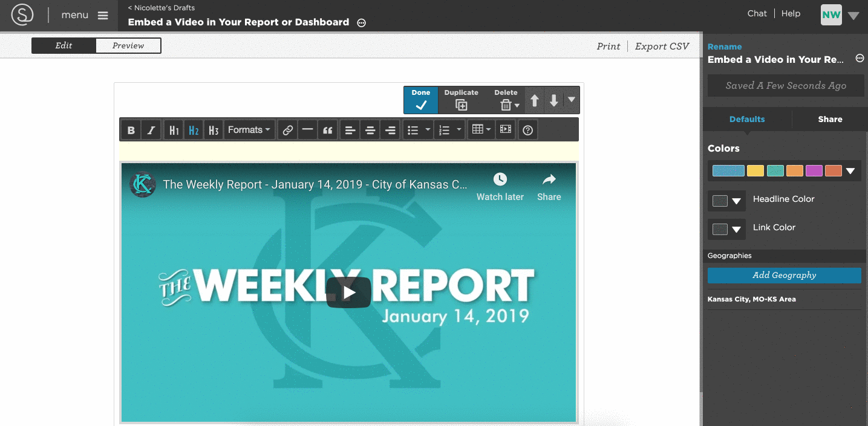Open numbered list style dropdown

[x=459, y=130]
